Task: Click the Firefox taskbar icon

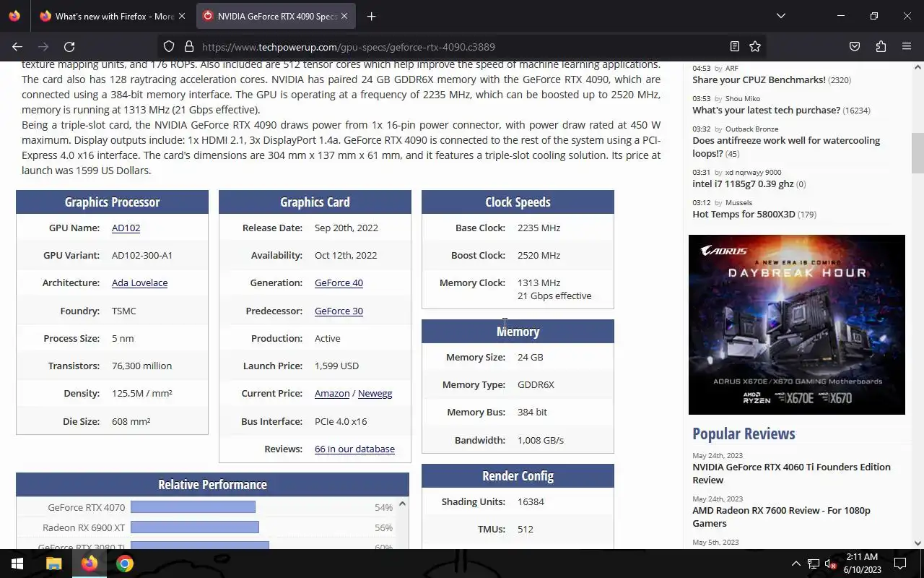Action: [x=90, y=564]
